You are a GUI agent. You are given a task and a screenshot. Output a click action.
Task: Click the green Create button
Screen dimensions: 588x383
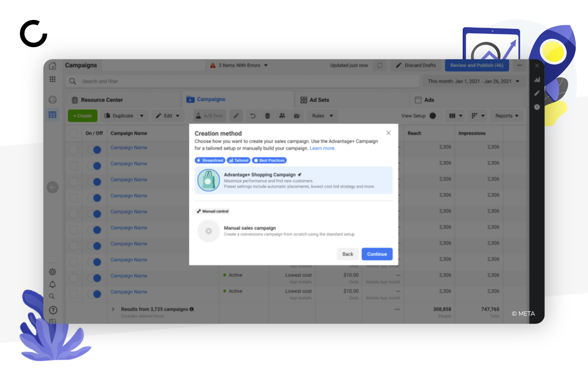pos(82,116)
